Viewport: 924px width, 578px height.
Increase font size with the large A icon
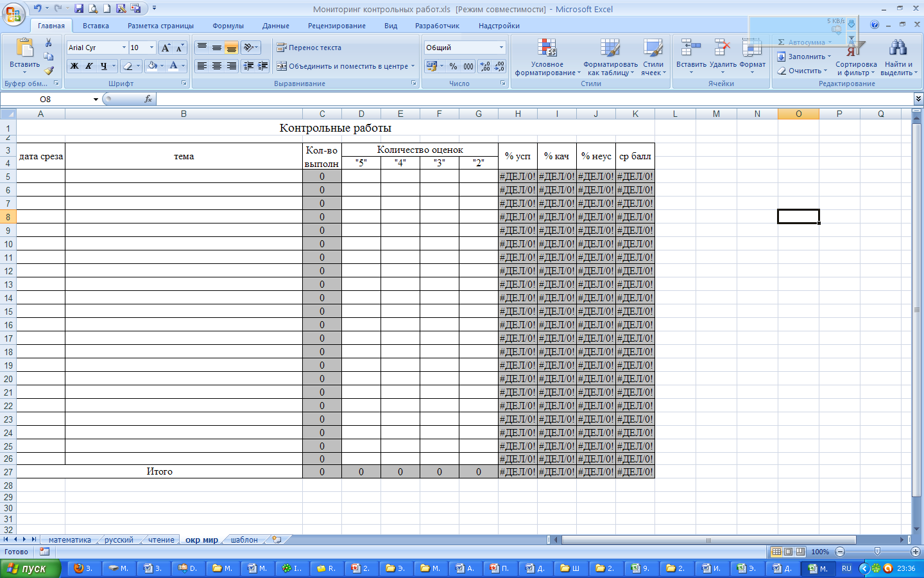tap(166, 48)
